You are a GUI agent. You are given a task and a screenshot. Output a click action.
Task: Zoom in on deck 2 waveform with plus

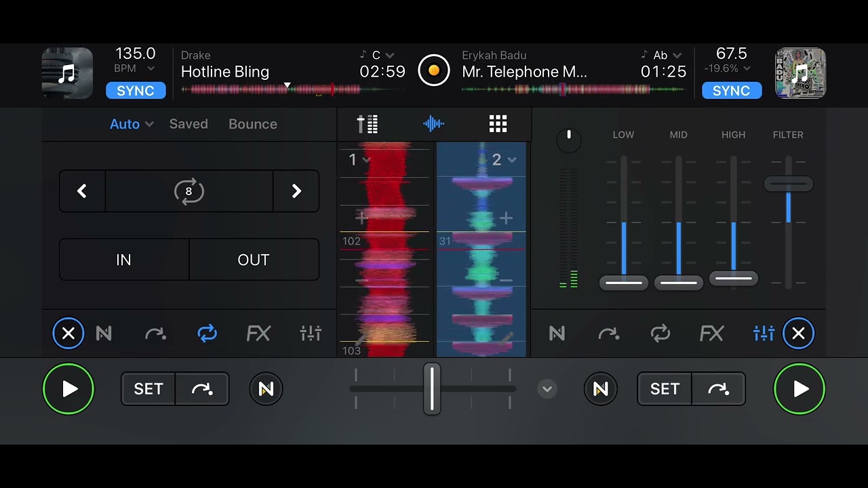pos(506,218)
